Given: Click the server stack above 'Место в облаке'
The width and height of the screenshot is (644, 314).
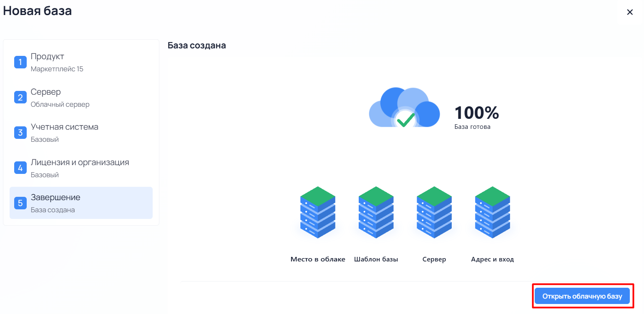Looking at the screenshot, I should pos(318,212).
